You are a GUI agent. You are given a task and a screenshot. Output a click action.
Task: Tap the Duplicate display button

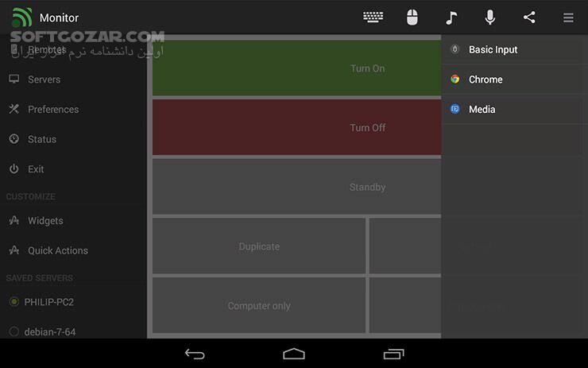pos(259,246)
